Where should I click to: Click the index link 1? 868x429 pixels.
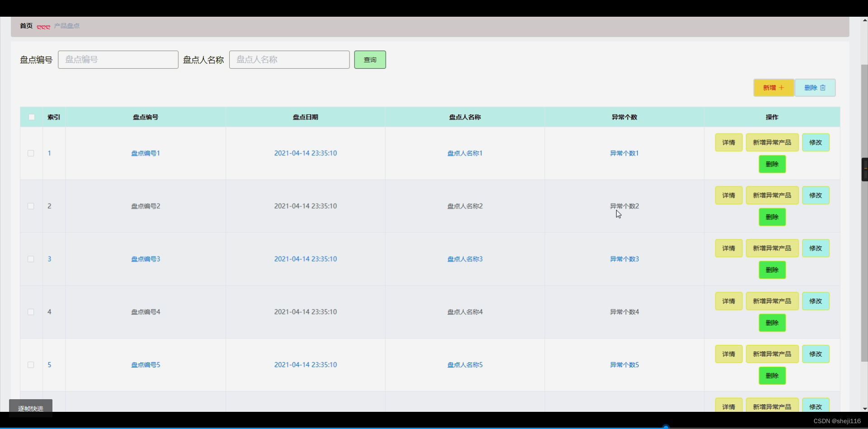49,153
